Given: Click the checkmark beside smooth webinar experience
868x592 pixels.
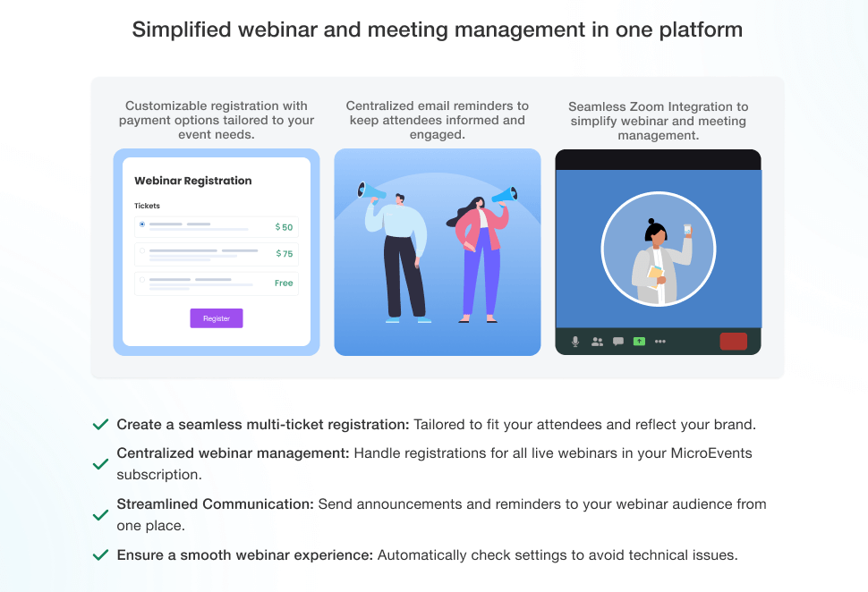Looking at the screenshot, I should pos(101,555).
